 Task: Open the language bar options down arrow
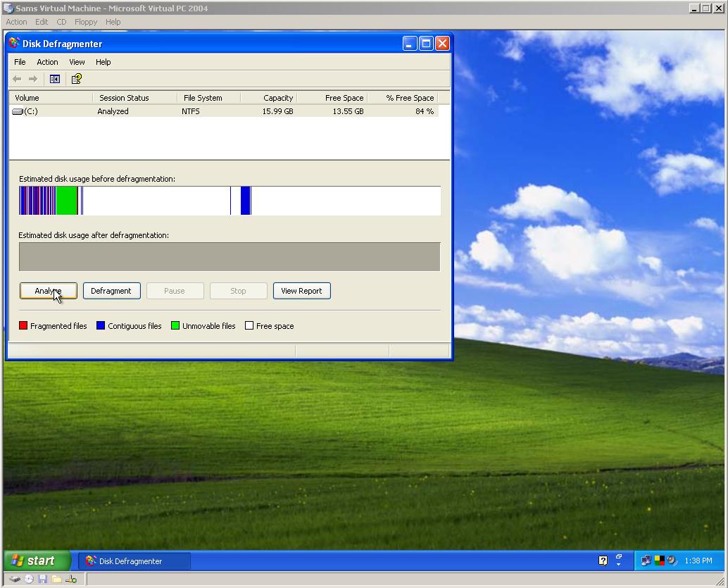pos(619,564)
